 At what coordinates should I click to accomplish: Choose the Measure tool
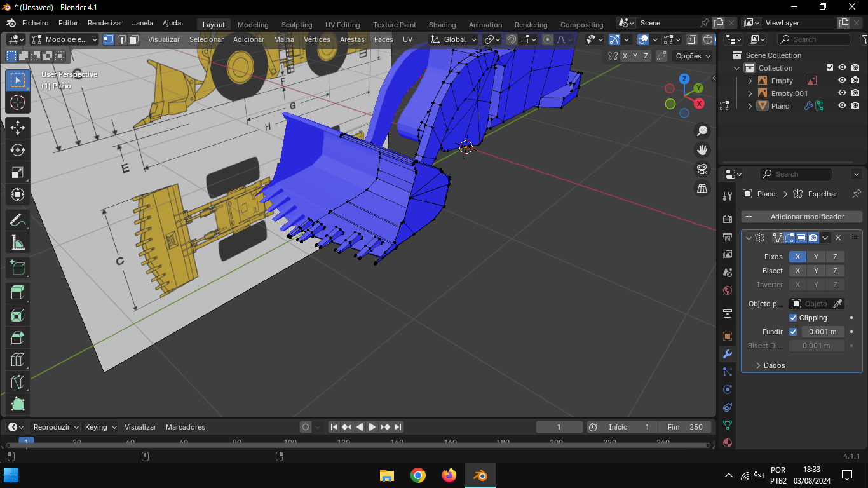click(18, 243)
